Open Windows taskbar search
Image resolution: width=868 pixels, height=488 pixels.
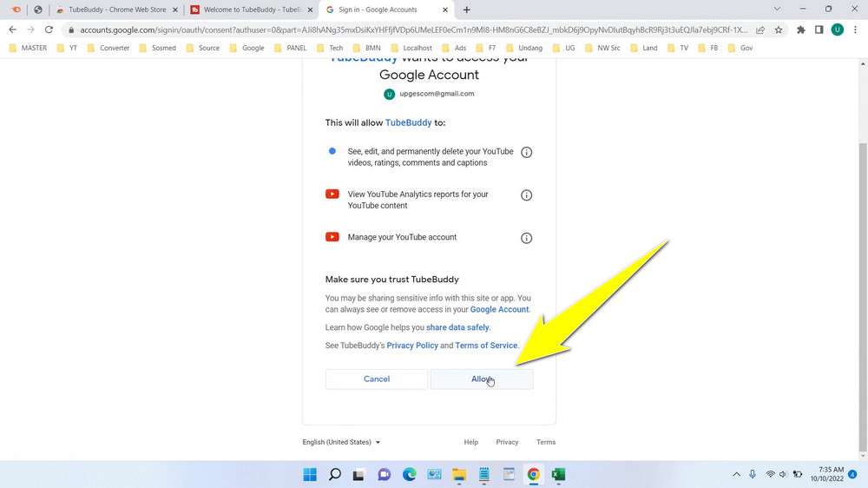pos(335,475)
